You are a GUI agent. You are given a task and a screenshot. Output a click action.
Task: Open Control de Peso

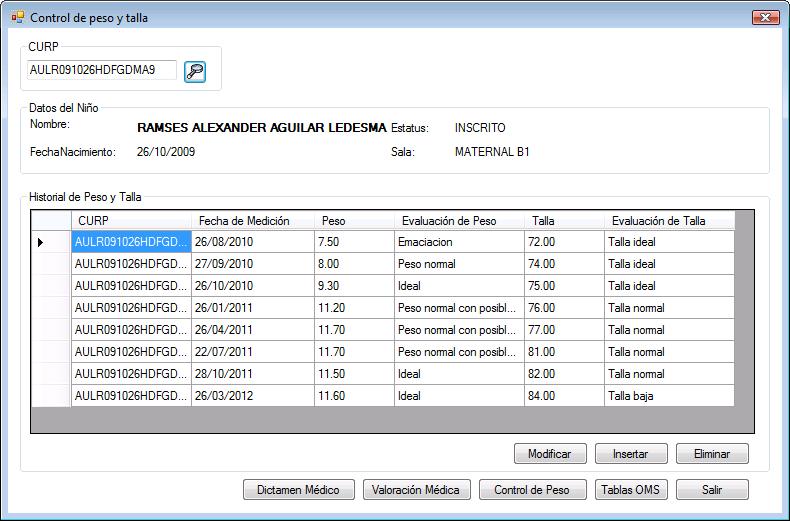pyautogui.click(x=533, y=489)
